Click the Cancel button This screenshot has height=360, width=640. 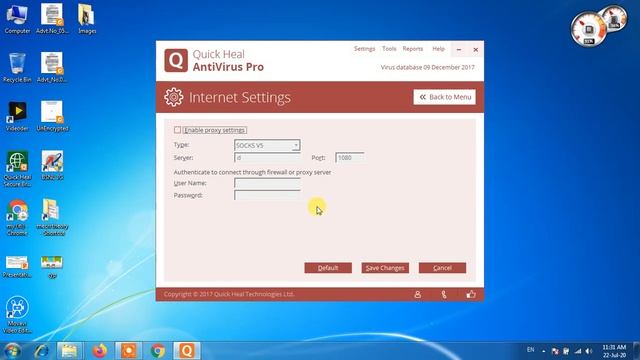[442, 268]
